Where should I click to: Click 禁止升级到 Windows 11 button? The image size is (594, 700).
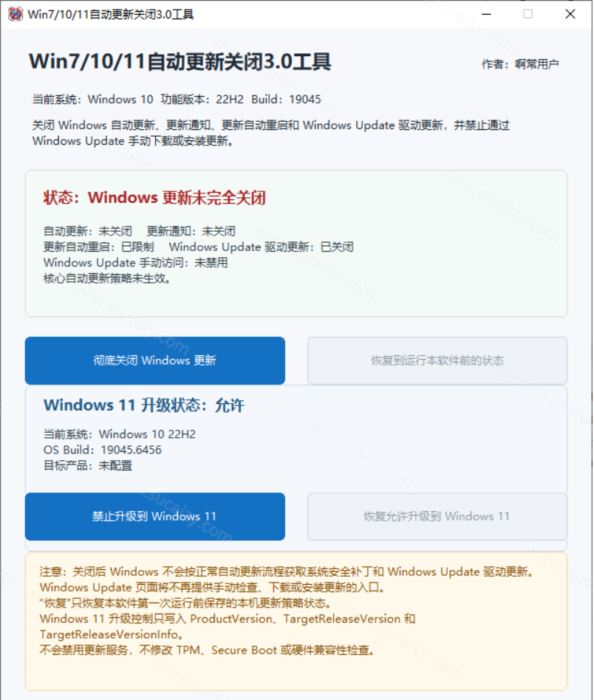coord(155,517)
